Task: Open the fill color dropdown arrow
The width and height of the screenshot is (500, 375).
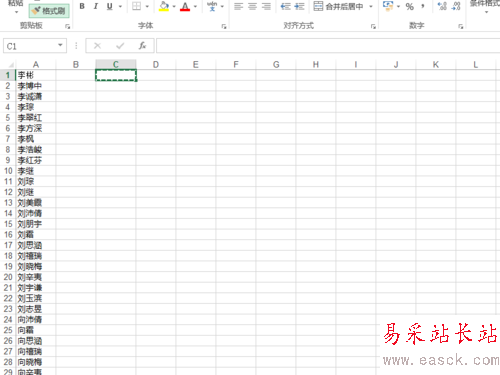Action: point(174,6)
